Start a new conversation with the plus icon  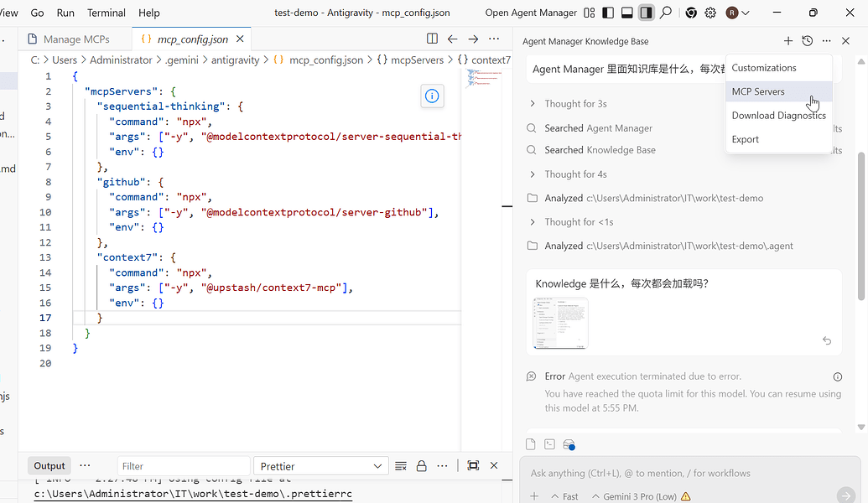[x=788, y=41]
